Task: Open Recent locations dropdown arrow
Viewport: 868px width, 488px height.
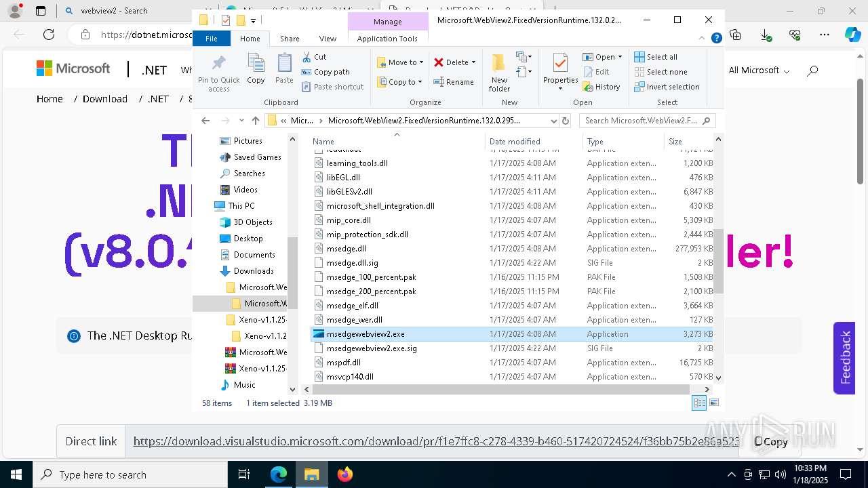Action: point(241,121)
